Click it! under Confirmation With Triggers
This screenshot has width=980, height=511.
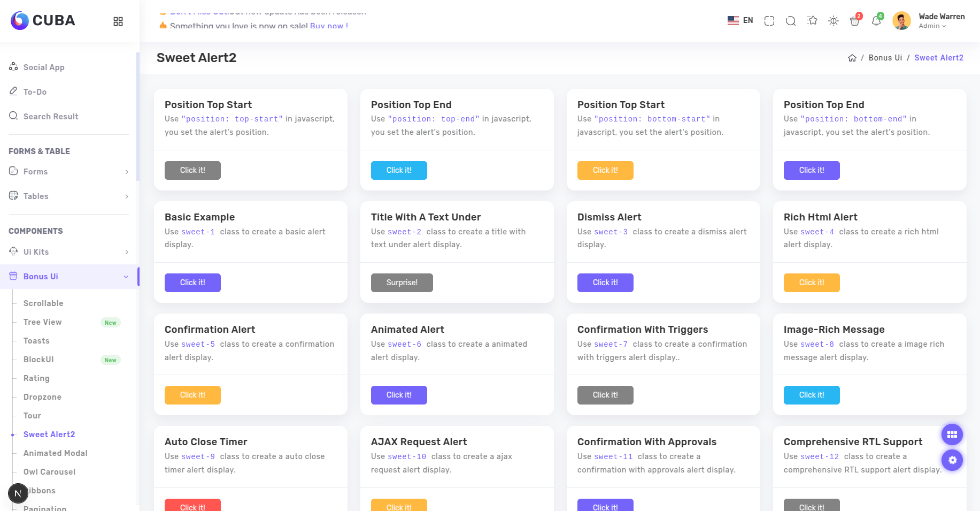[605, 395]
